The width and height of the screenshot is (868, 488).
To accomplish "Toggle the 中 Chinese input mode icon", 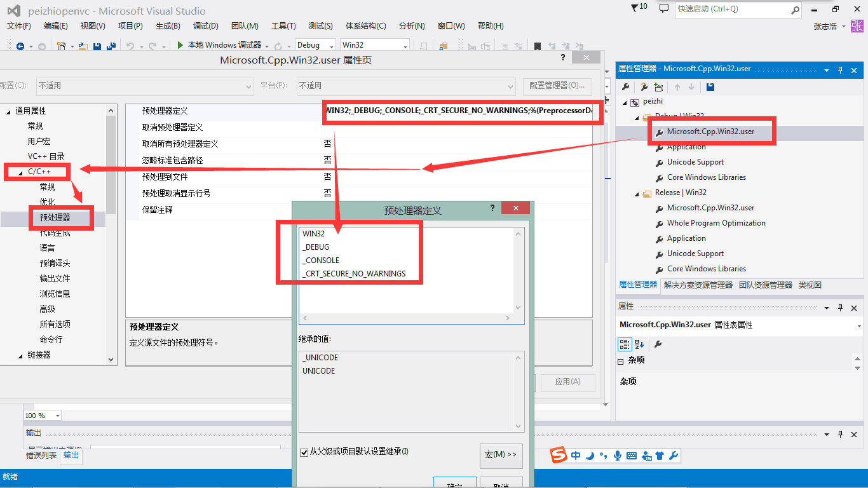I will [576, 456].
